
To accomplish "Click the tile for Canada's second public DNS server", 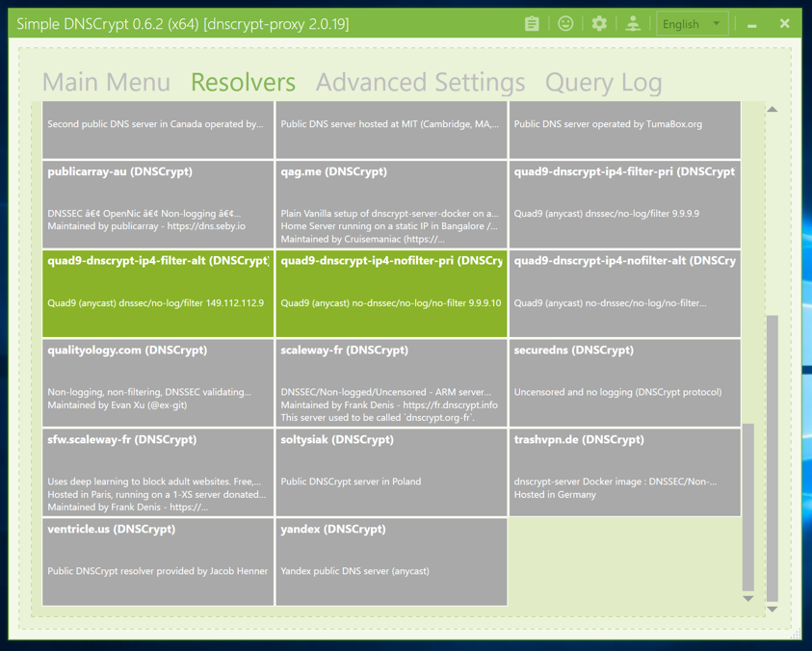I will coord(158,129).
